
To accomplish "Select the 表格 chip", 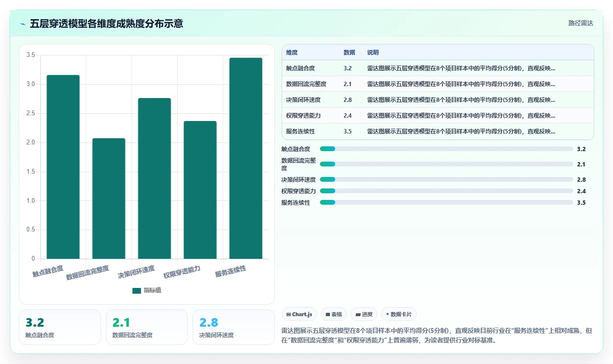I will click(x=334, y=314).
